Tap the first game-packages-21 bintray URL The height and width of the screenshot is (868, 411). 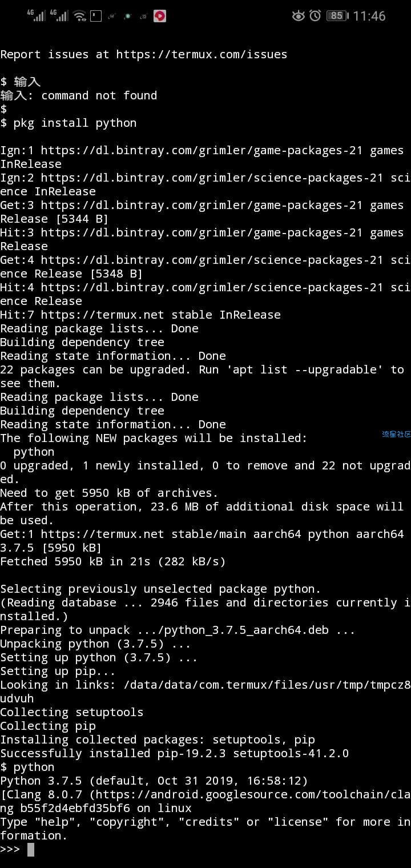point(202,151)
